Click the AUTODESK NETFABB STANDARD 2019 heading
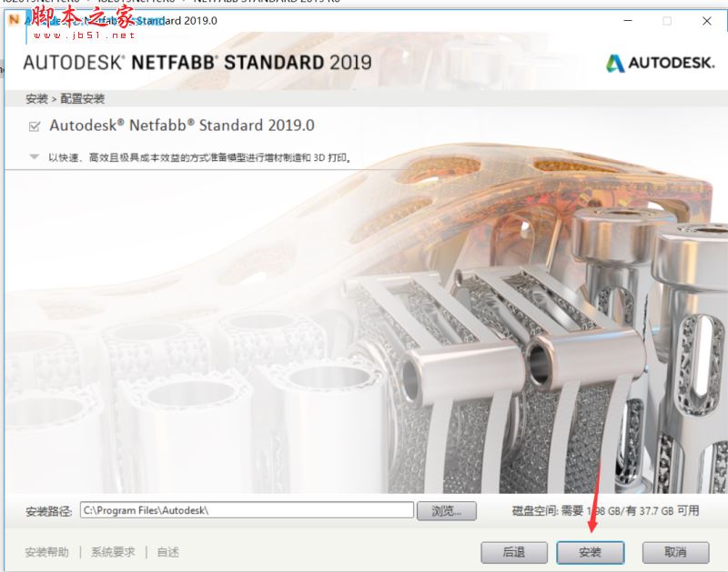 (197, 63)
